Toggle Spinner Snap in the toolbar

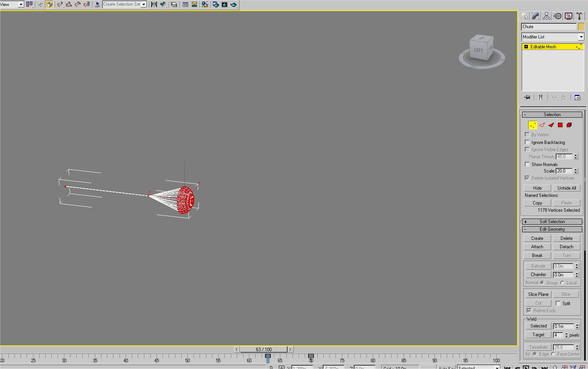point(87,5)
